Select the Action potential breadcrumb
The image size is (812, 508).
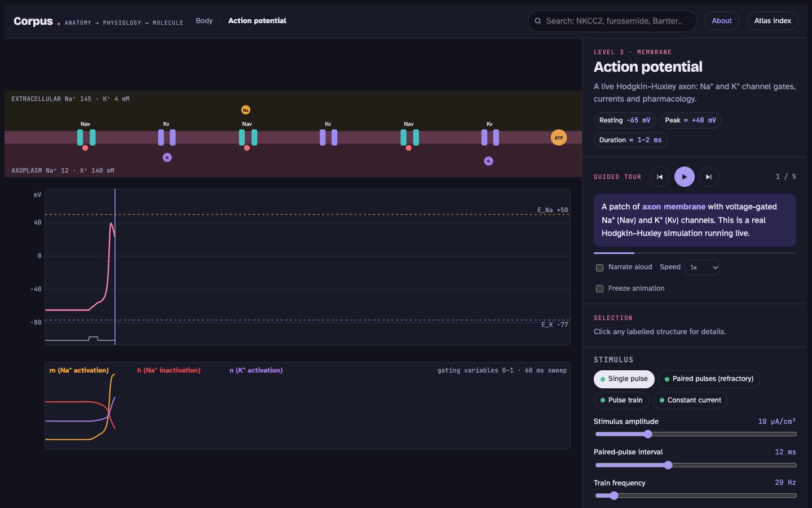tap(257, 21)
